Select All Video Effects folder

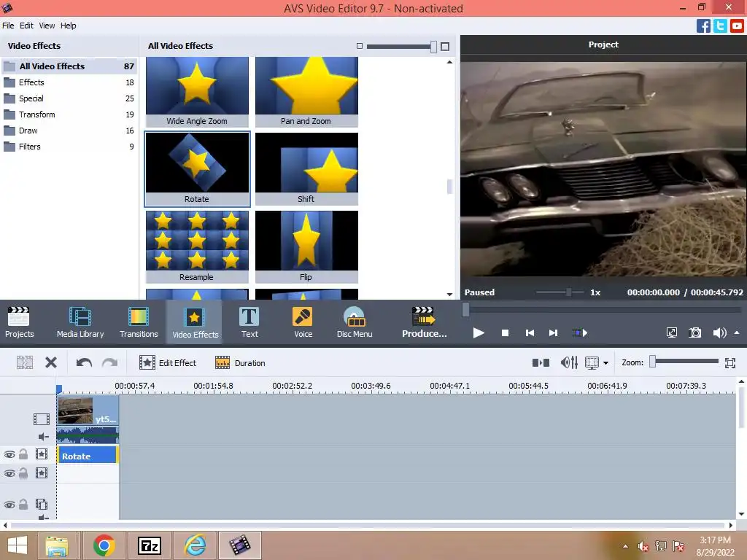[69, 66]
